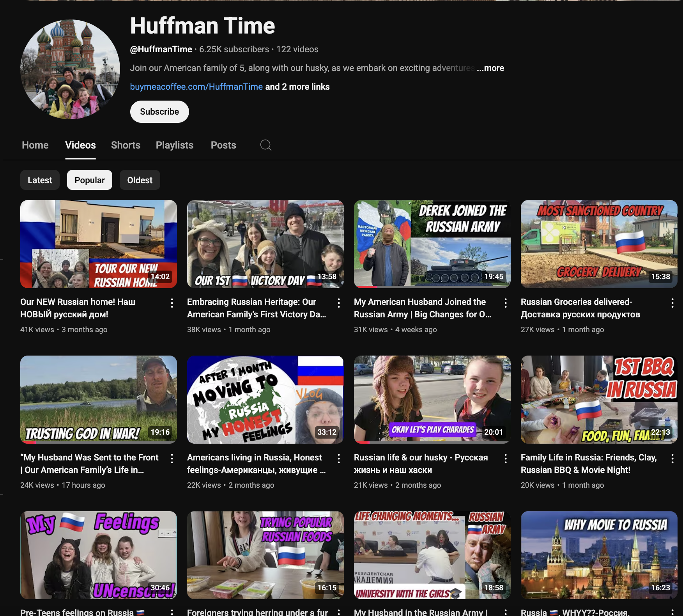Click title 'Americans living in Russia, Honest feelings'

pyautogui.click(x=256, y=464)
